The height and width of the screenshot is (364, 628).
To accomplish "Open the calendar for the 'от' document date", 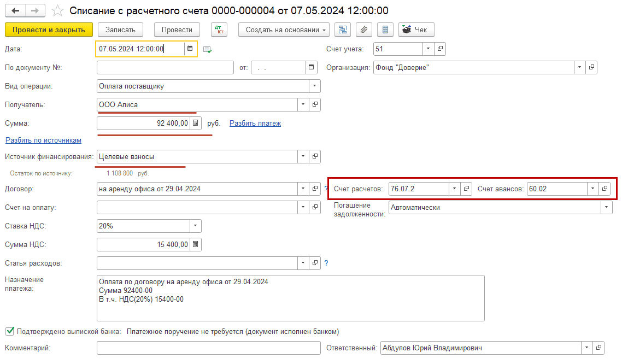I will click(311, 68).
